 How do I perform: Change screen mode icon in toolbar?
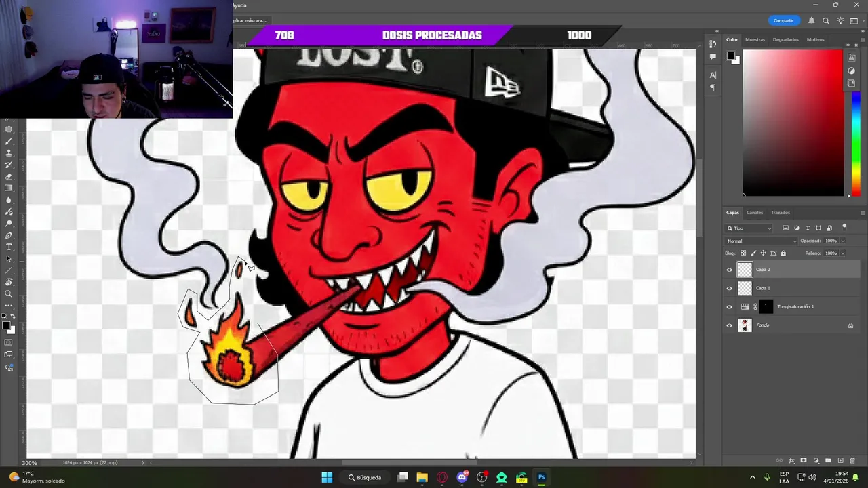(x=9, y=354)
